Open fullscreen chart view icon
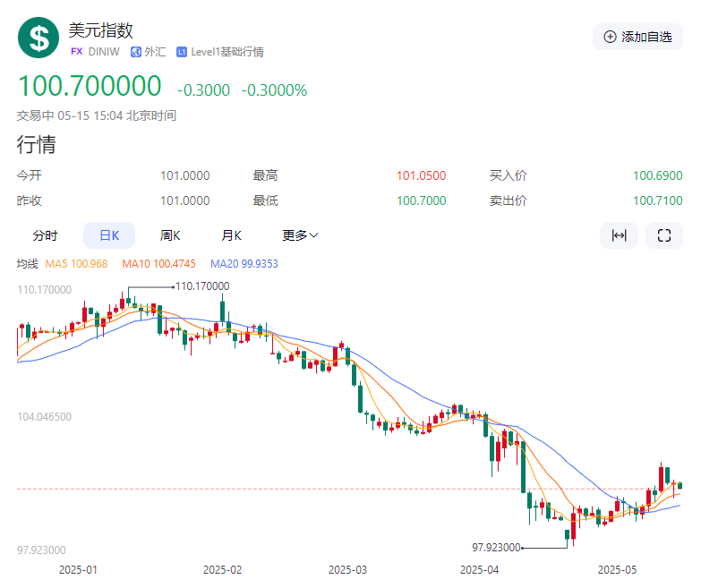Screen dimensions: 701x588 pos(664,235)
